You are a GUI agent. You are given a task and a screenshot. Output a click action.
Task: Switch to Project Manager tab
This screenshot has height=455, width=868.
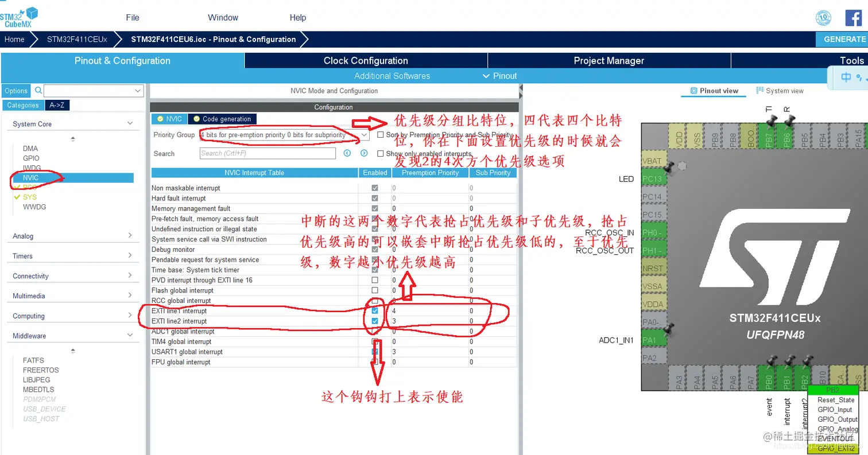point(609,61)
